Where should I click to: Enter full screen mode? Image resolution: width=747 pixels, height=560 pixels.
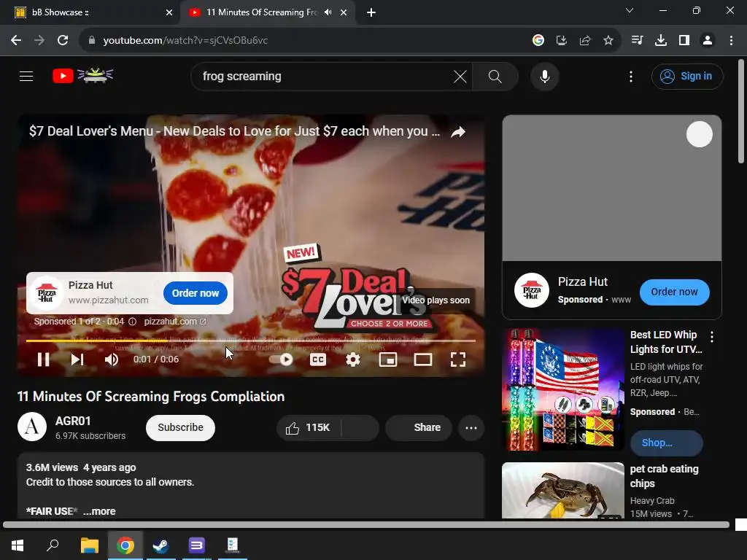[458, 359]
